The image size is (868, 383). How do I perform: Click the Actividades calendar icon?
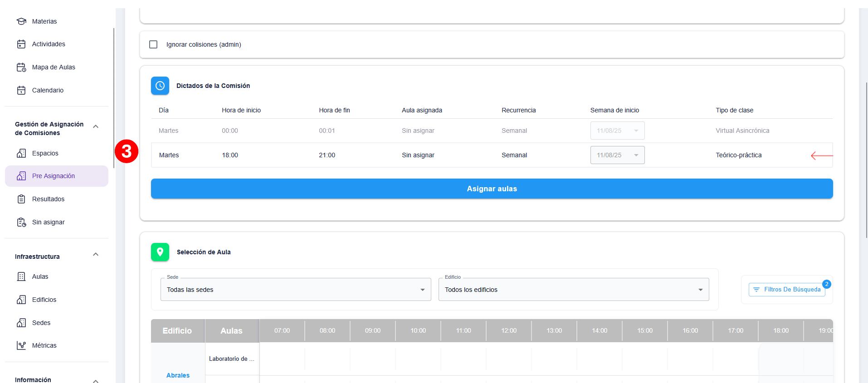click(x=21, y=44)
